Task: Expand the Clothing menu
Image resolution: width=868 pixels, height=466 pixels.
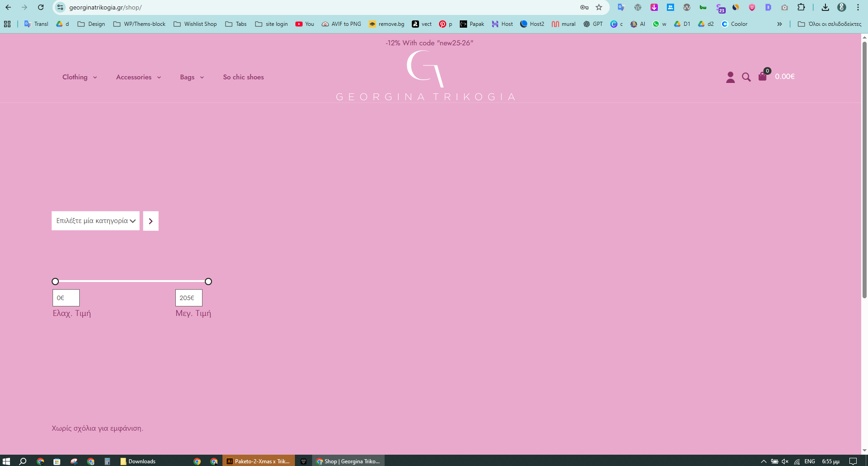Action: click(80, 77)
